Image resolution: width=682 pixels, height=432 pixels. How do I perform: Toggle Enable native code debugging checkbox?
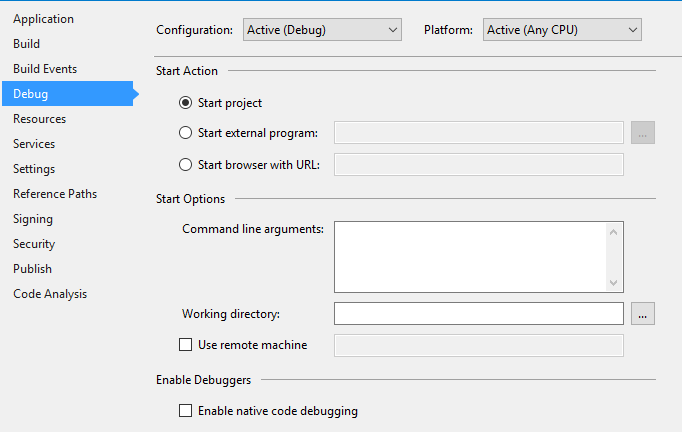point(185,410)
